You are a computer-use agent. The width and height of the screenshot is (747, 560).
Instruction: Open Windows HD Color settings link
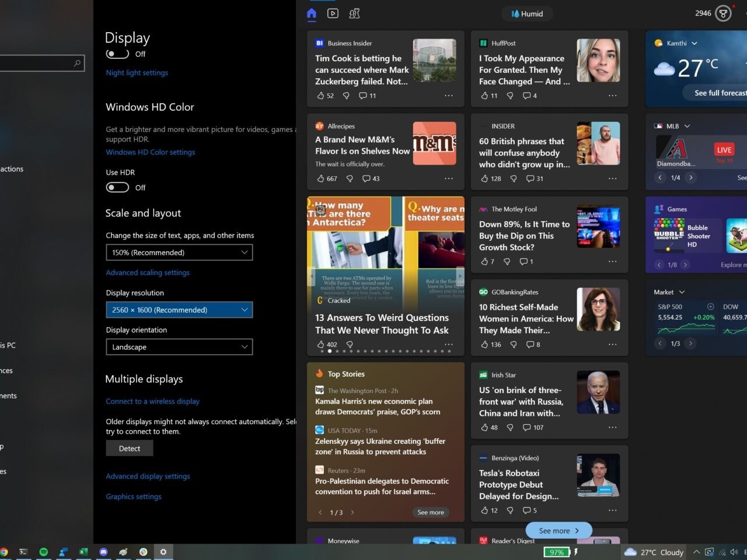151,152
